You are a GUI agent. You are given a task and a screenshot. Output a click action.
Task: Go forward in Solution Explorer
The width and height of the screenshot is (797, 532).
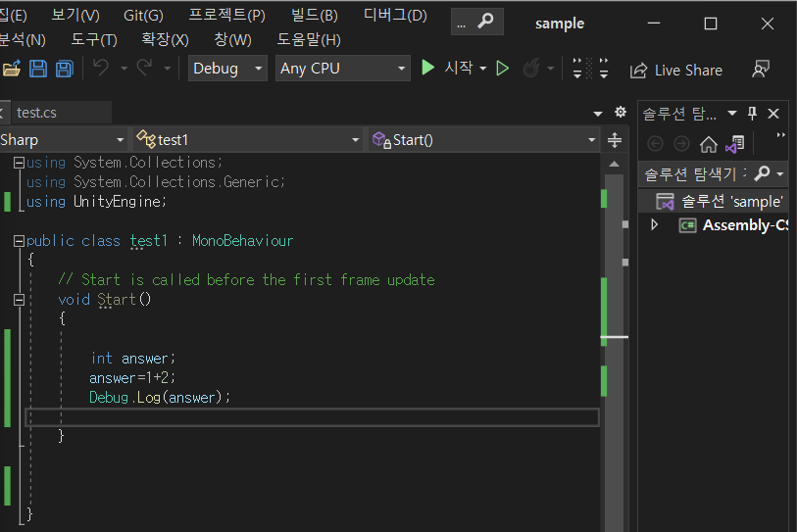681,144
